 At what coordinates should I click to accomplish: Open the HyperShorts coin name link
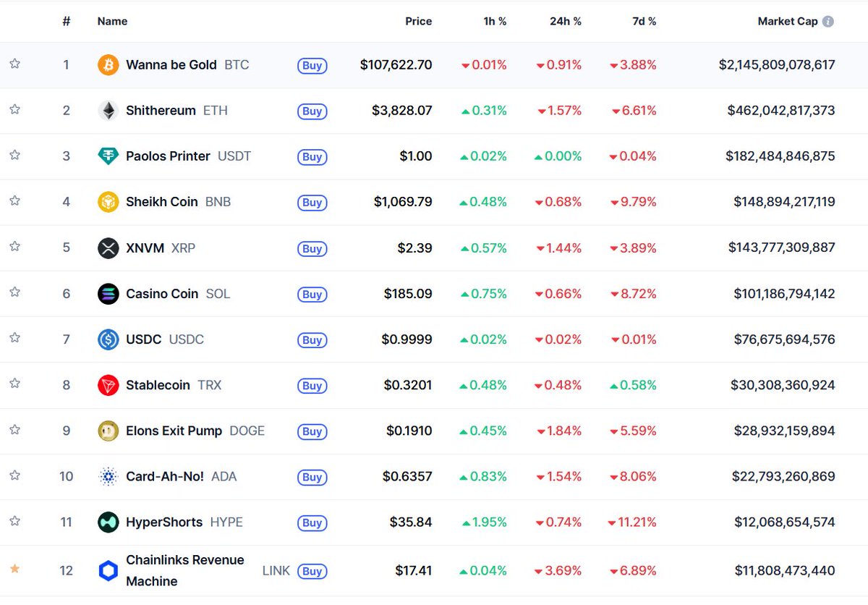164,522
